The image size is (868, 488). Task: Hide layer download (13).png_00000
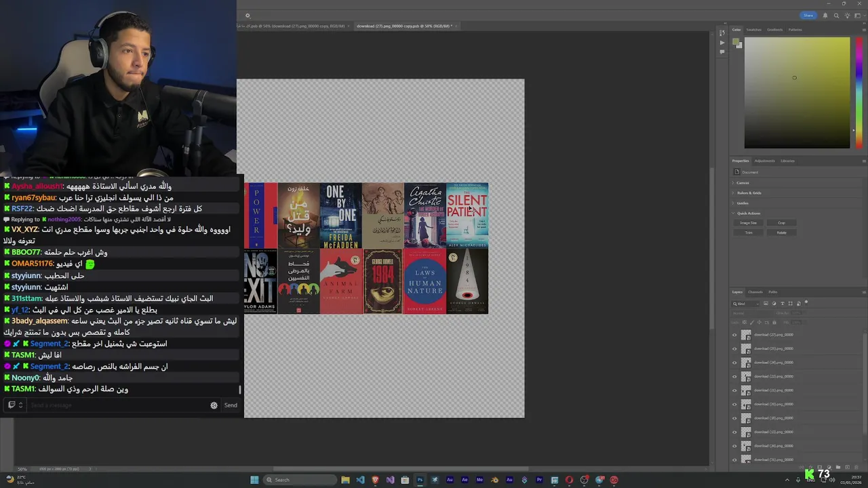click(734, 432)
